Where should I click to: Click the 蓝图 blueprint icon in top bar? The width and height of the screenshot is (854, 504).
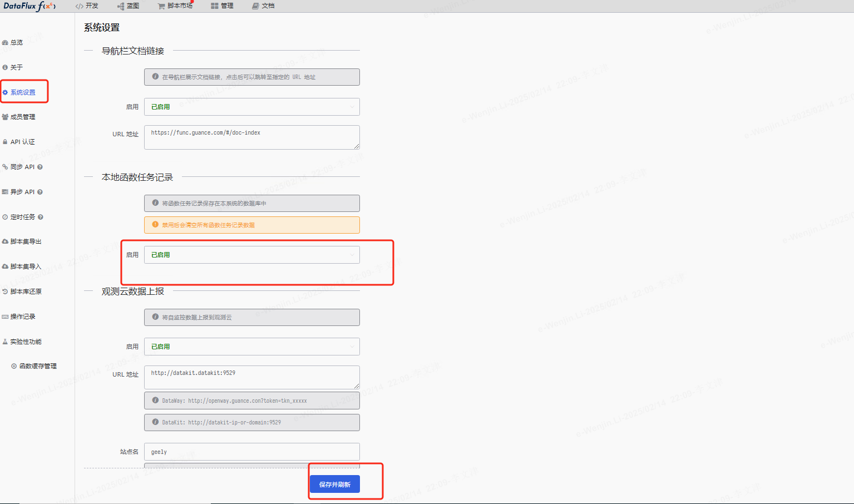[x=121, y=6]
